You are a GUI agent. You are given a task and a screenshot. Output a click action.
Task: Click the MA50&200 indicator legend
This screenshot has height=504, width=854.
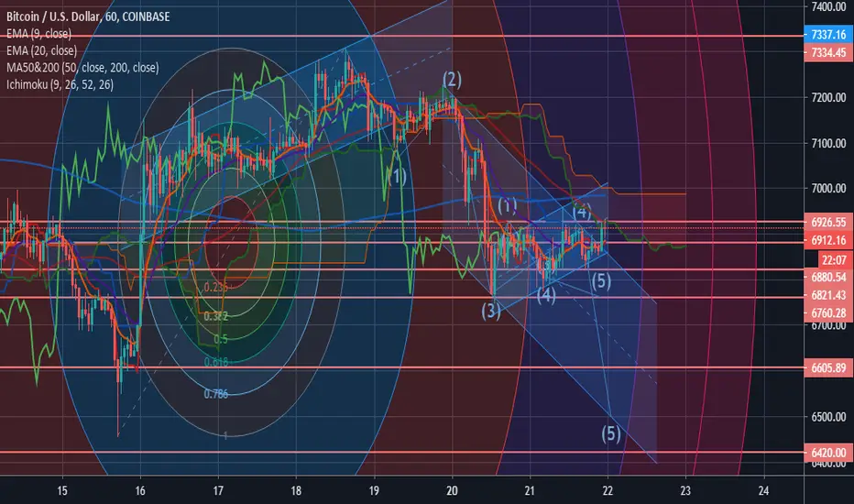tap(82, 68)
